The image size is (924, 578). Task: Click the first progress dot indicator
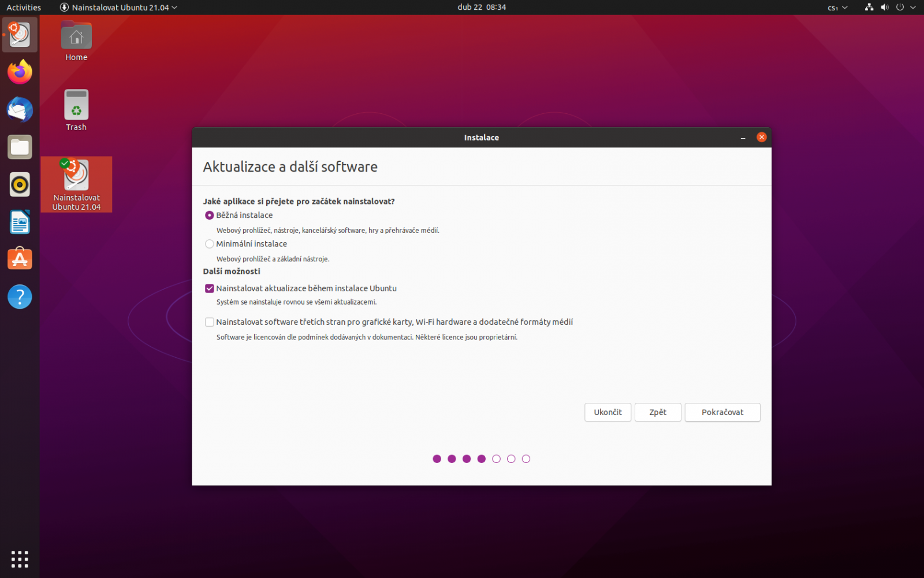(437, 459)
